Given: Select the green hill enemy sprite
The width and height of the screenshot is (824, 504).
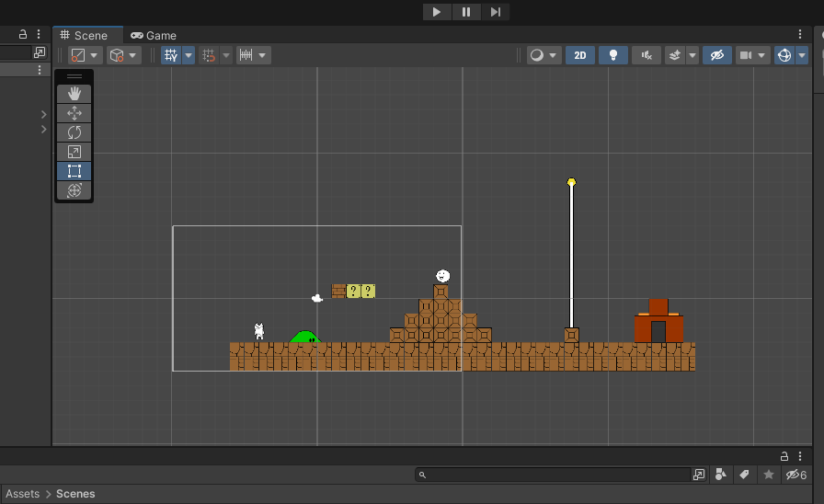Looking at the screenshot, I should click(305, 337).
